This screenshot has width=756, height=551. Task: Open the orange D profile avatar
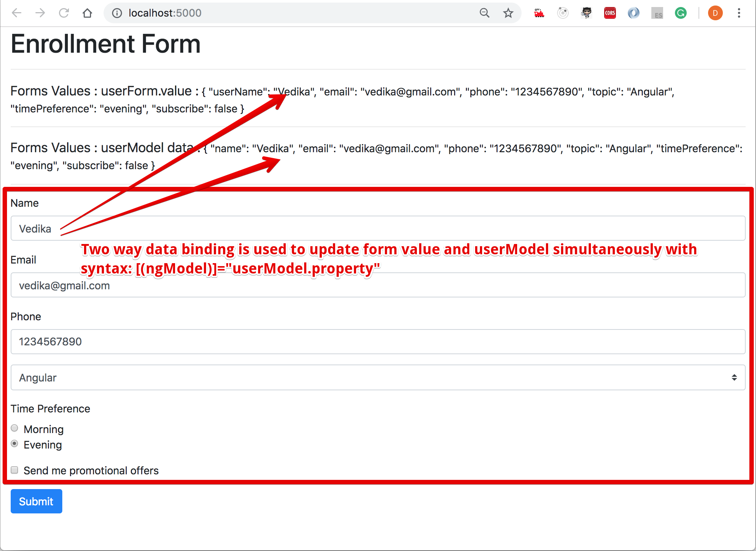click(715, 13)
